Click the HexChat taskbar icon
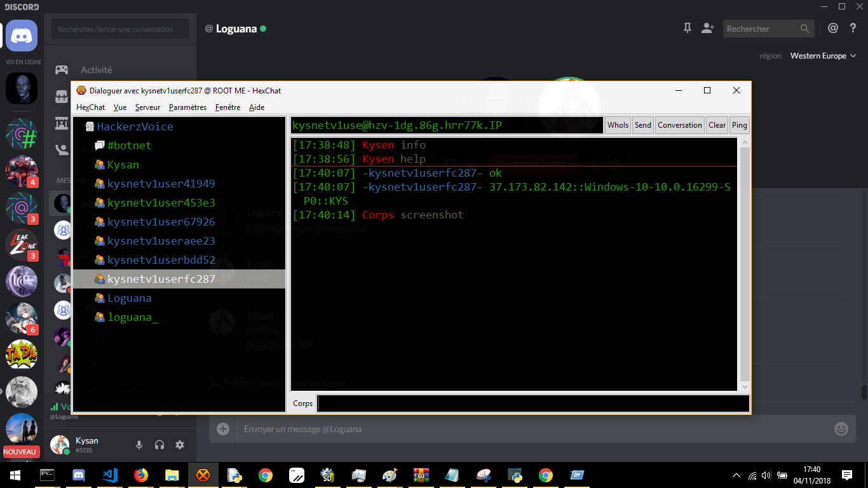This screenshot has height=488, width=868. [203, 475]
